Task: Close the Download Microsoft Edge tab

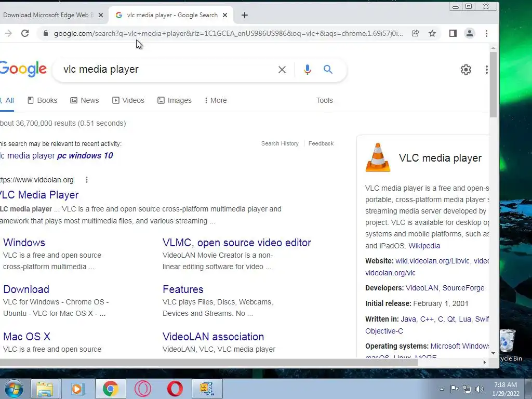Action: click(x=101, y=15)
